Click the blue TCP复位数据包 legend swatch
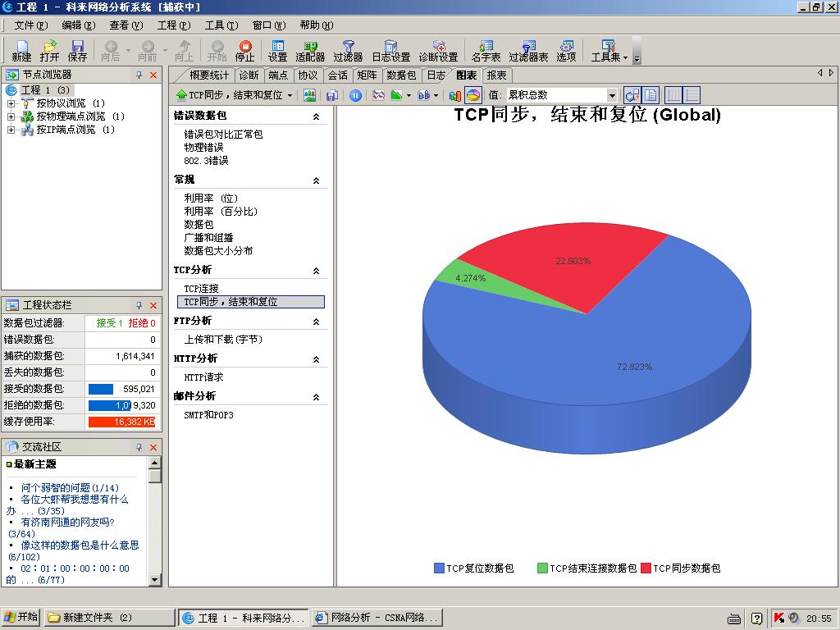 coord(439,568)
